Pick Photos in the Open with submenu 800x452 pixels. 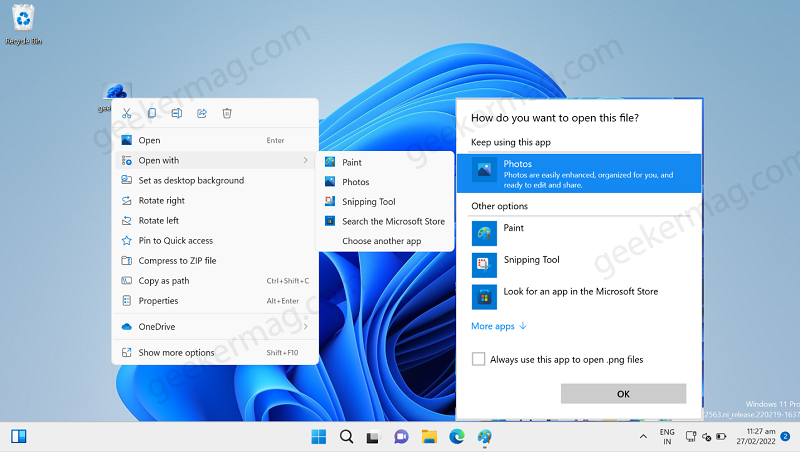pyautogui.click(x=385, y=182)
